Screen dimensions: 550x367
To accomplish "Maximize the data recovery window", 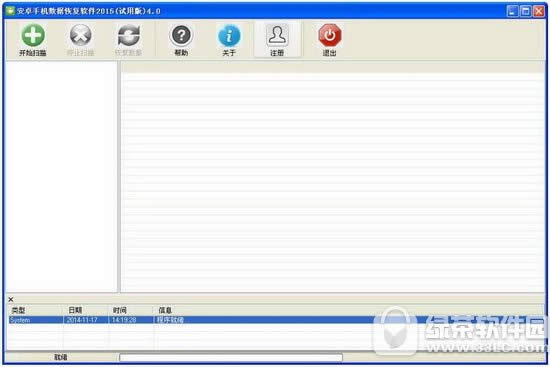I will pyautogui.click(x=525, y=11).
